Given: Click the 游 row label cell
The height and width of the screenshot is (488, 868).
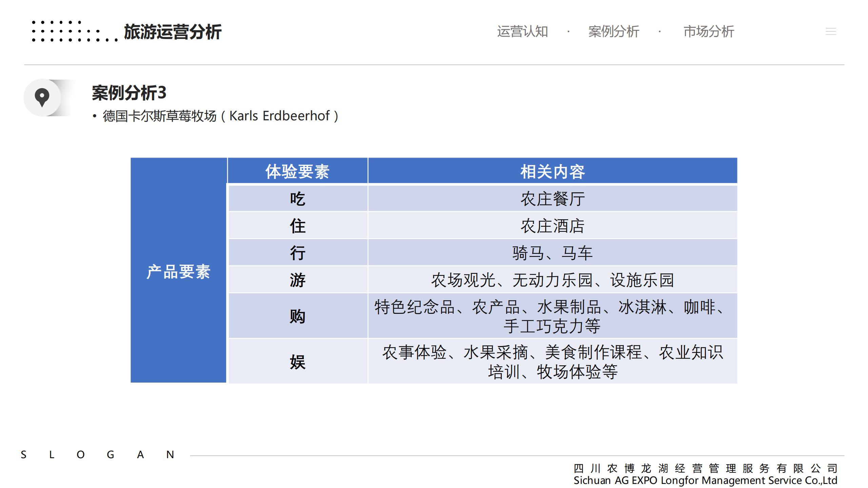Looking at the screenshot, I should pyautogui.click(x=297, y=280).
